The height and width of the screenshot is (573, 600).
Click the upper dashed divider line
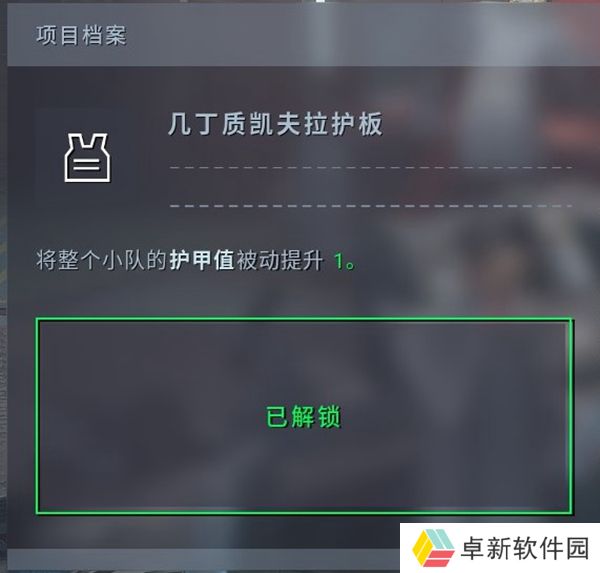[x=370, y=167]
